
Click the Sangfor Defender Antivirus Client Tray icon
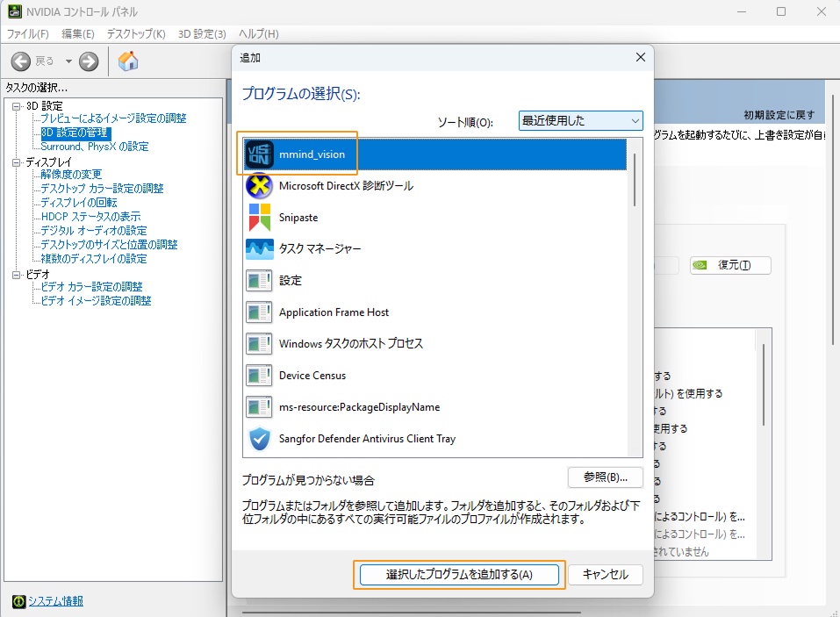259,439
